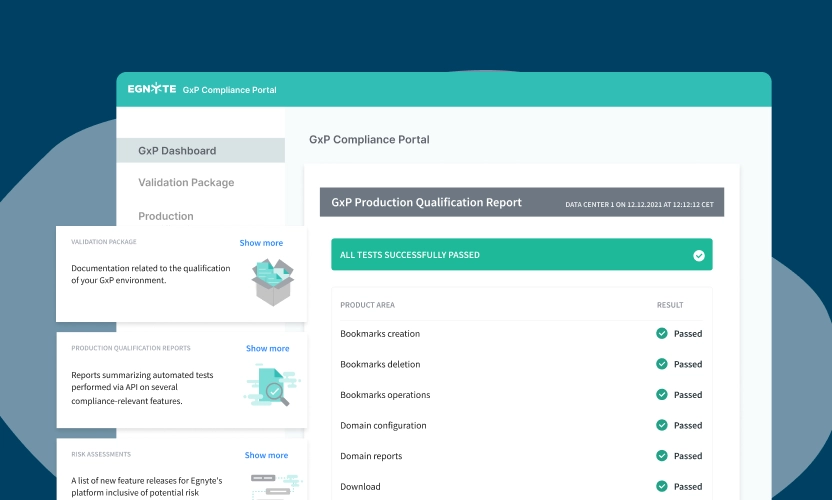
Task: Click the Domain reports passed check icon
Action: tap(661, 456)
